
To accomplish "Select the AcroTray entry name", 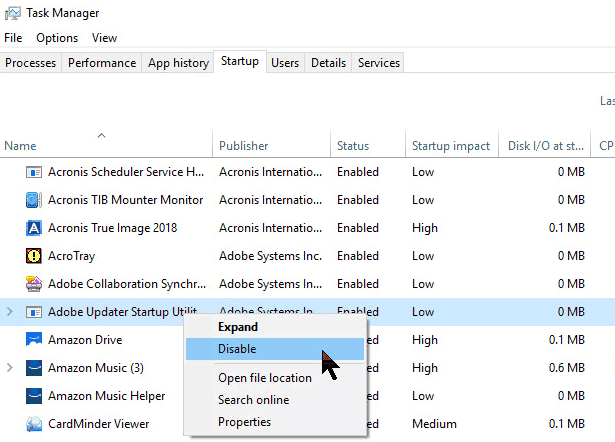I will pyautogui.click(x=71, y=256).
